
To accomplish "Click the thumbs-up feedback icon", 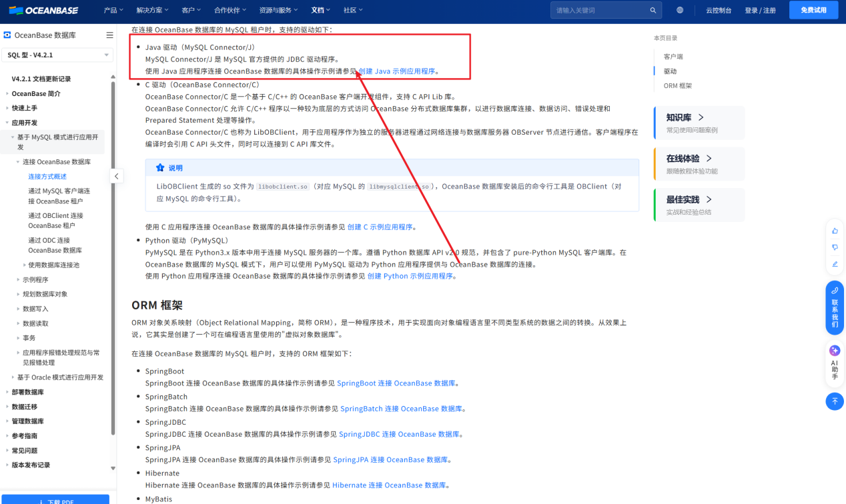I will (835, 231).
